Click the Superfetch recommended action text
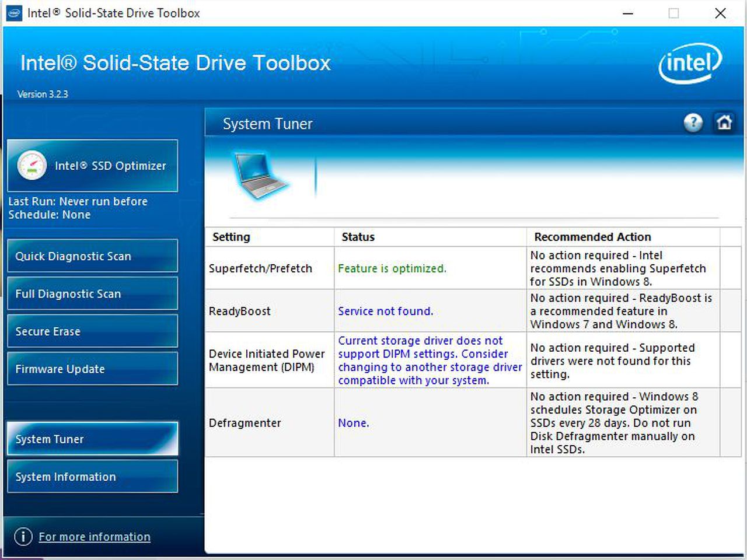This screenshot has width=747, height=560. 618,268
